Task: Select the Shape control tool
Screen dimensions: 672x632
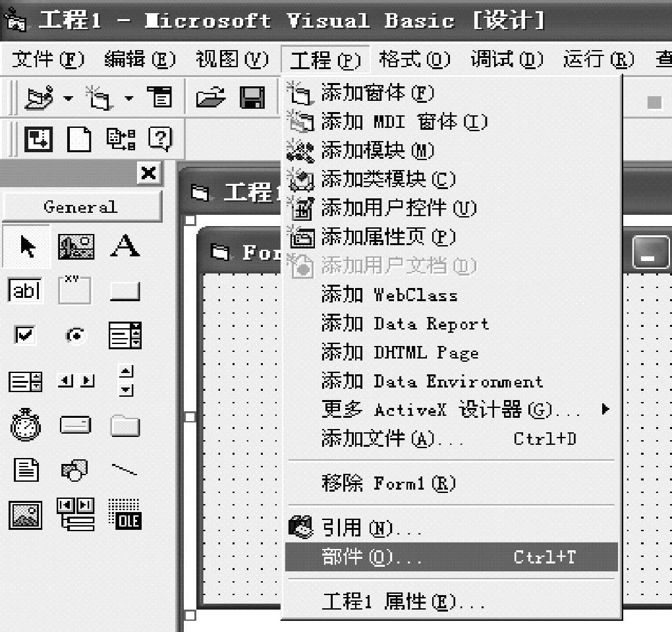Action: [x=74, y=470]
